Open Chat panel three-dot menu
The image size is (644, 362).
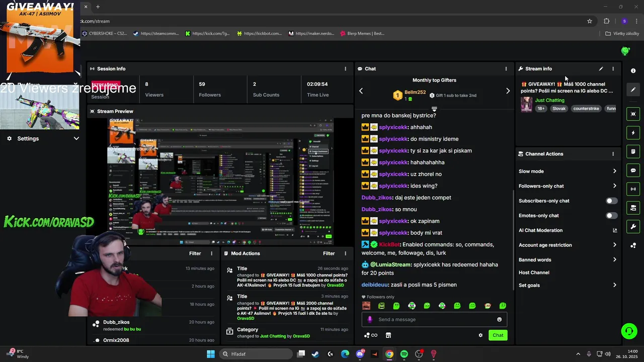click(x=506, y=69)
